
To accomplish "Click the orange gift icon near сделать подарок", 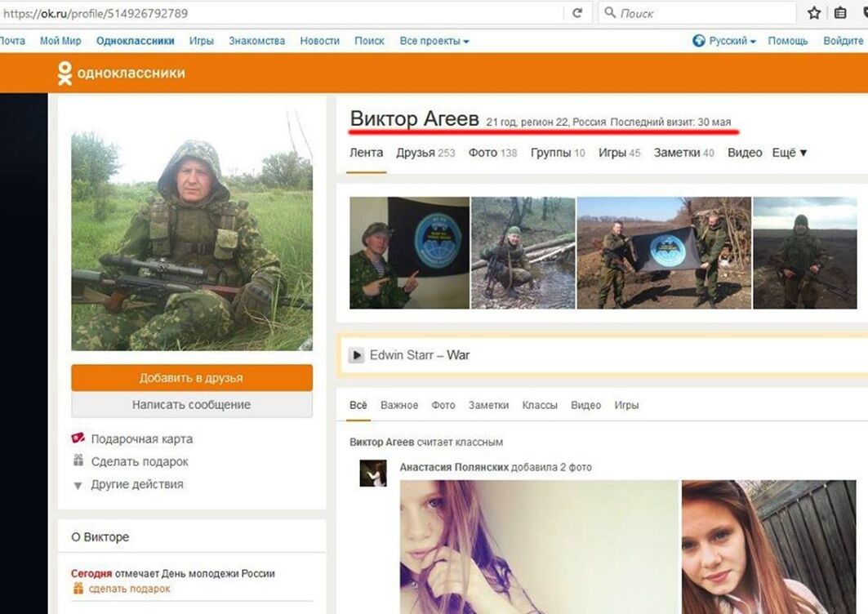I will (78, 589).
